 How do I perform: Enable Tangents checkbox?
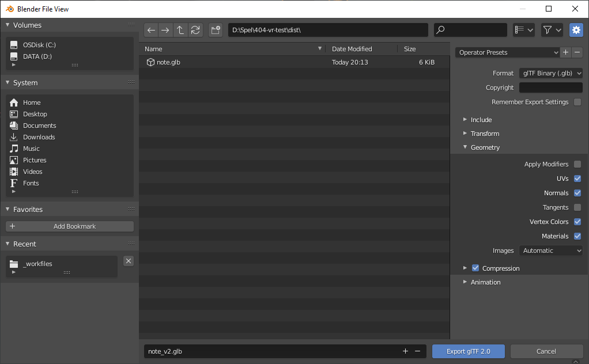577,207
